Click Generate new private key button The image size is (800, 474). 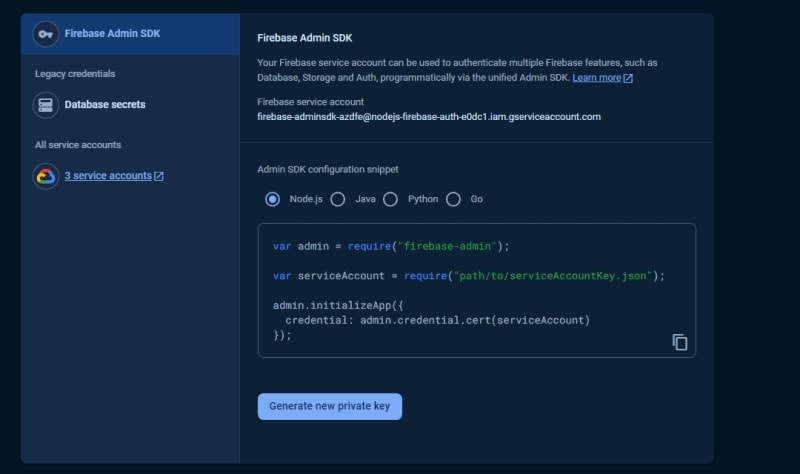pyautogui.click(x=330, y=407)
